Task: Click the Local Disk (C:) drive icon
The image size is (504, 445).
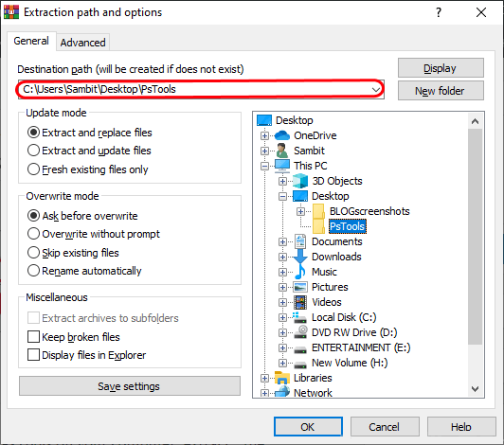Action: pyautogui.click(x=300, y=317)
